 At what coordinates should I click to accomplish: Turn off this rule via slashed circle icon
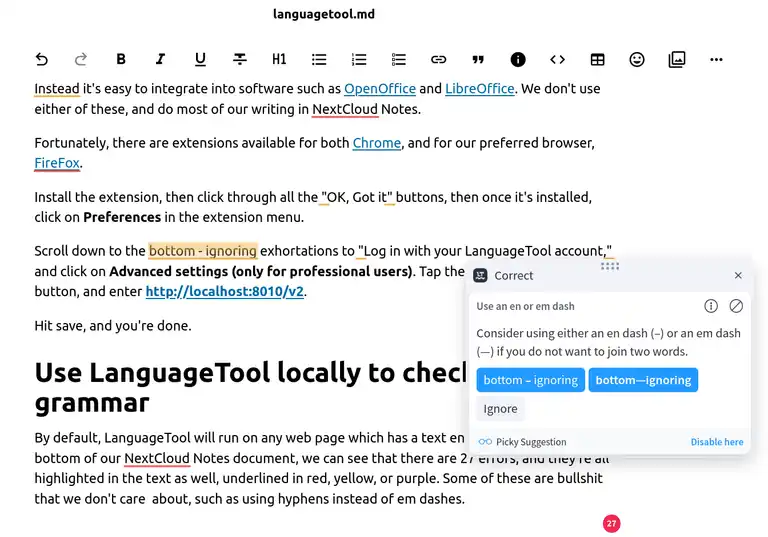(x=736, y=306)
